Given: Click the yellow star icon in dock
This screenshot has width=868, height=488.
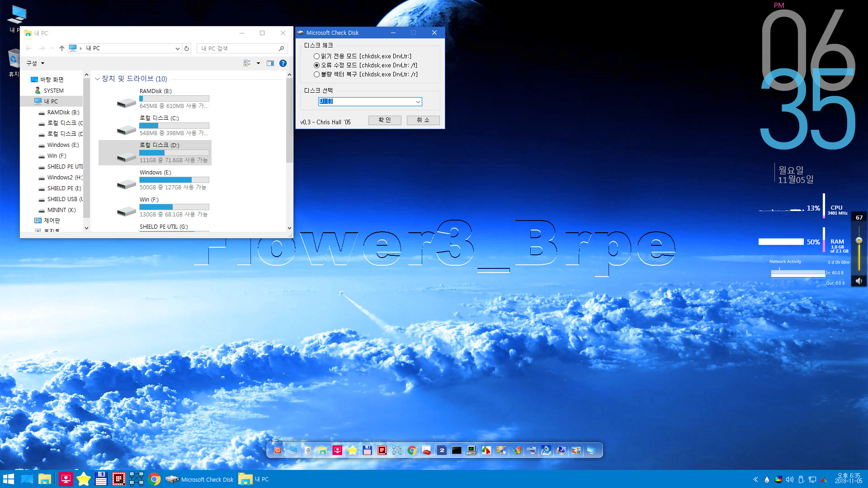Looking at the screenshot, I should tap(352, 450).
